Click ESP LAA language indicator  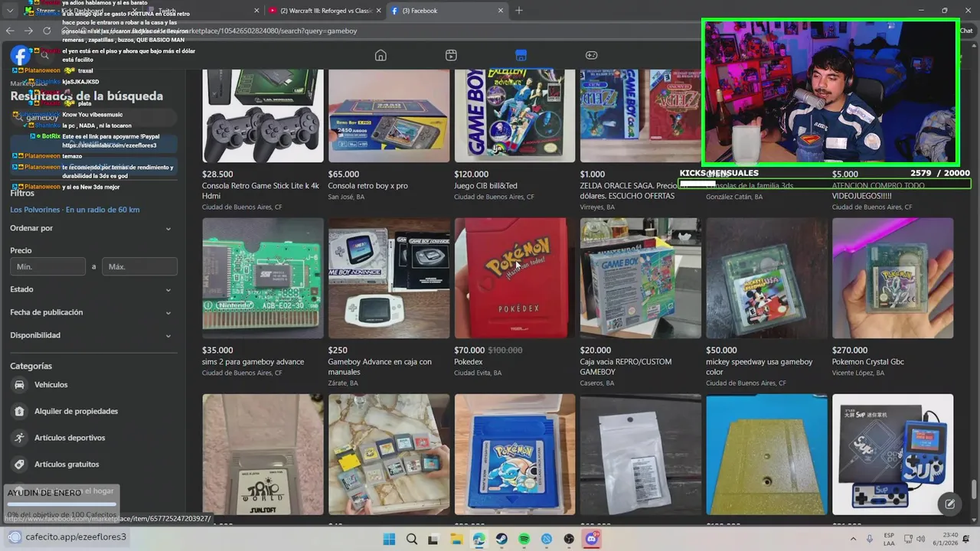(889, 539)
